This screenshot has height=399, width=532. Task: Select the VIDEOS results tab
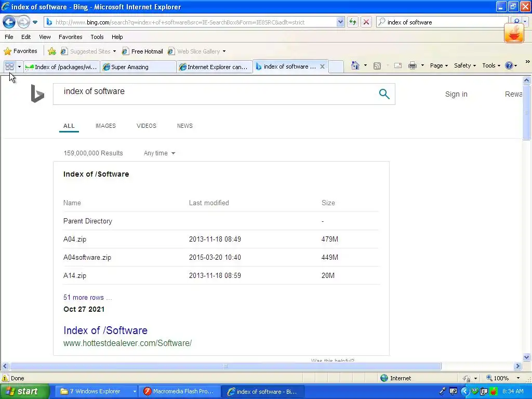pos(146,126)
